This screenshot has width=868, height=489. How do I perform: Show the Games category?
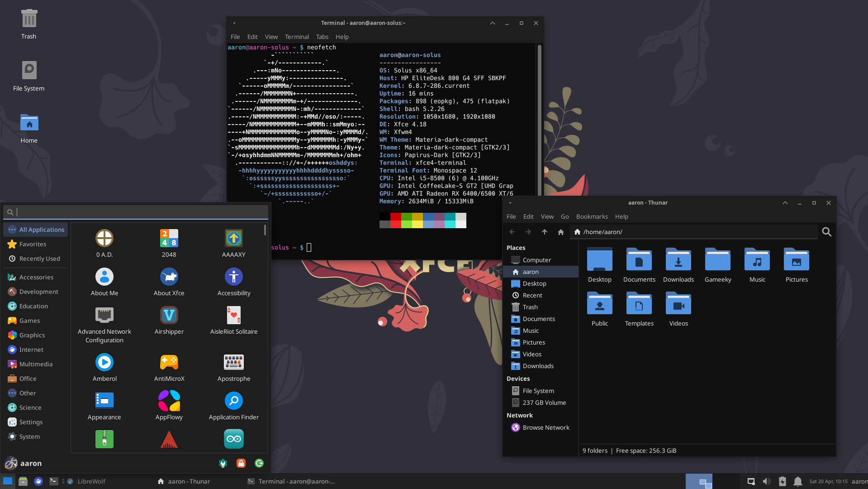point(35,321)
